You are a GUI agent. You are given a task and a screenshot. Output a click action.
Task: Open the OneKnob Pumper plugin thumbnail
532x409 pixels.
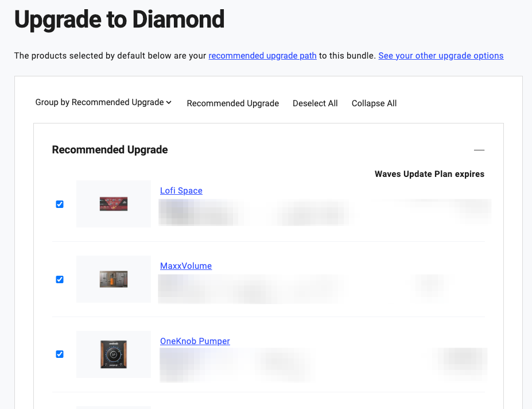(113, 354)
